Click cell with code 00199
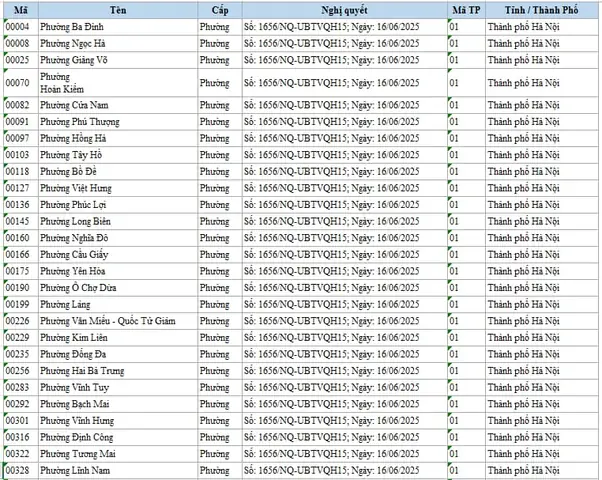 click(21, 305)
